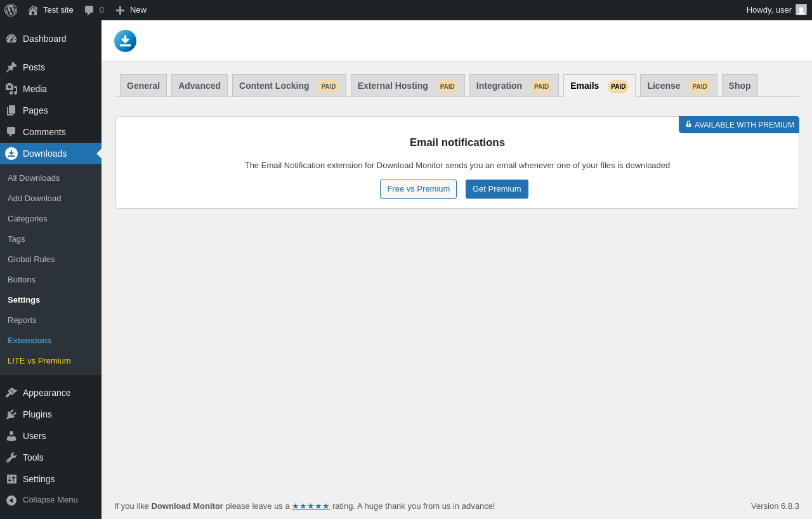
Task: Click the home icon next to Test site
Action: pos(33,10)
